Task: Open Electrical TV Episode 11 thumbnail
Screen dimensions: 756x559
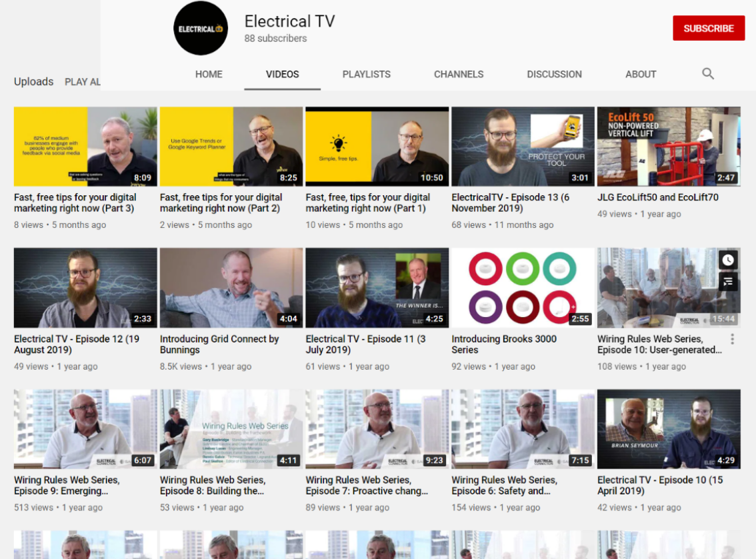Action: (377, 288)
